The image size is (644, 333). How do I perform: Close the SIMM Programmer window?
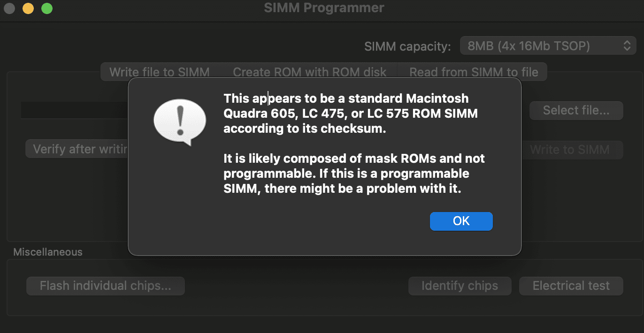click(x=9, y=8)
